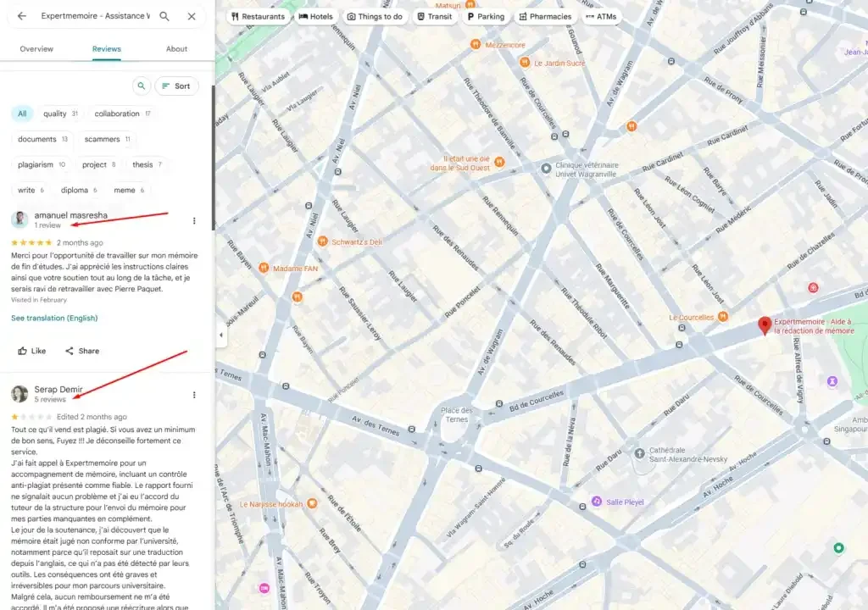Open Serap Demir's profile picture

(20, 394)
